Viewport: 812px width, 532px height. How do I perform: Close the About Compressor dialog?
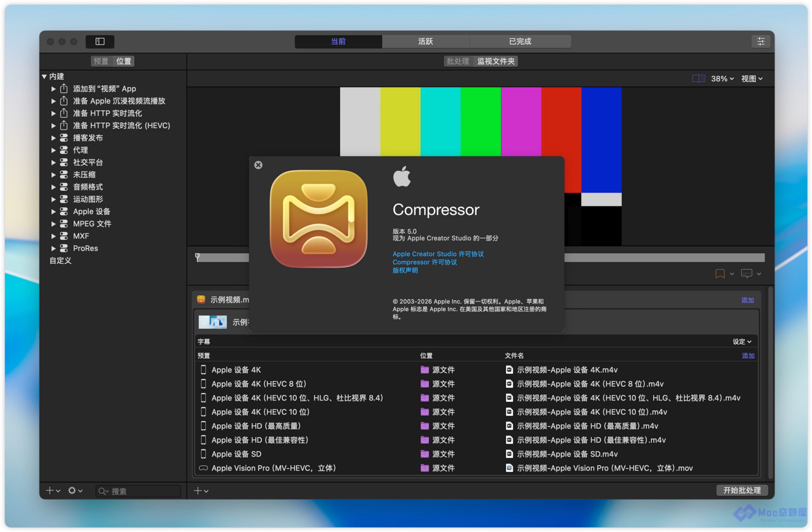pyautogui.click(x=258, y=165)
